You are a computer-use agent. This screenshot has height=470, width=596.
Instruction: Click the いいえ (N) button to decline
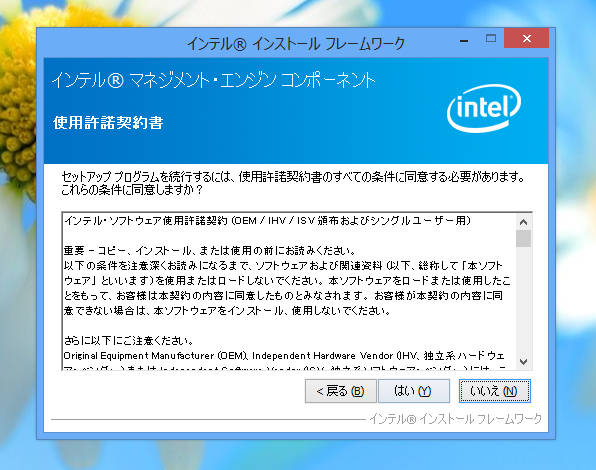click(x=495, y=391)
